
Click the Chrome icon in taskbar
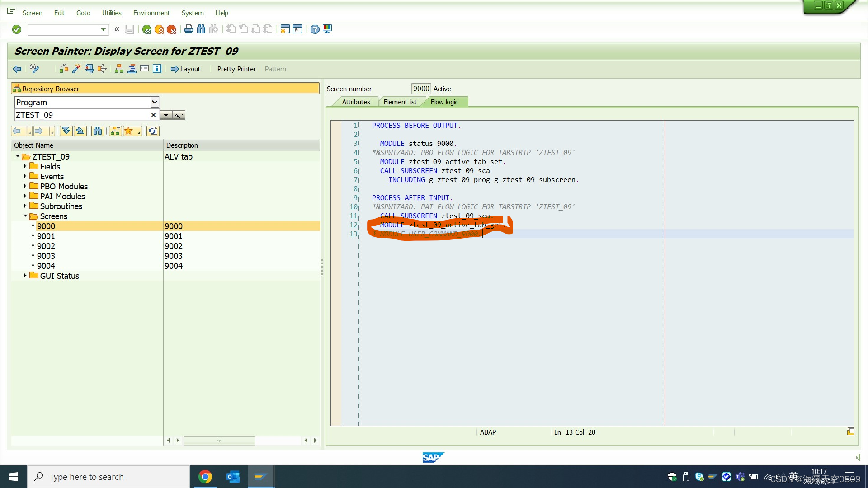(x=206, y=476)
